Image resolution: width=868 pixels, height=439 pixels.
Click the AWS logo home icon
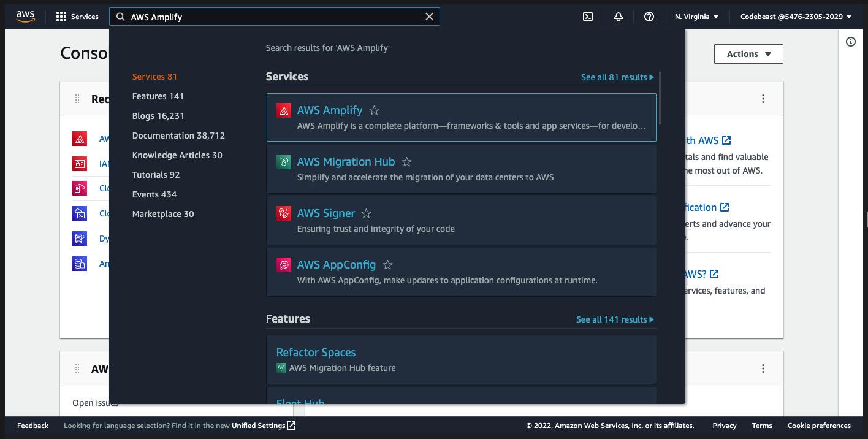26,17
